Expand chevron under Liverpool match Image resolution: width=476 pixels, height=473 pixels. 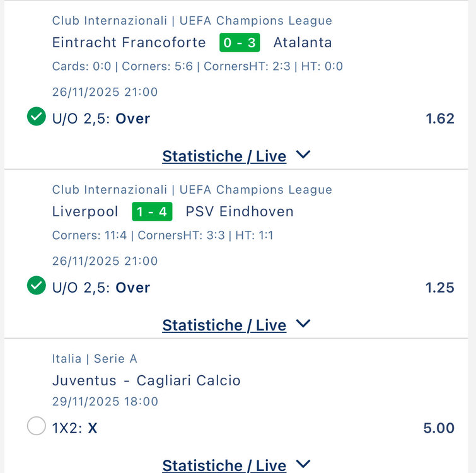[x=303, y=324]
